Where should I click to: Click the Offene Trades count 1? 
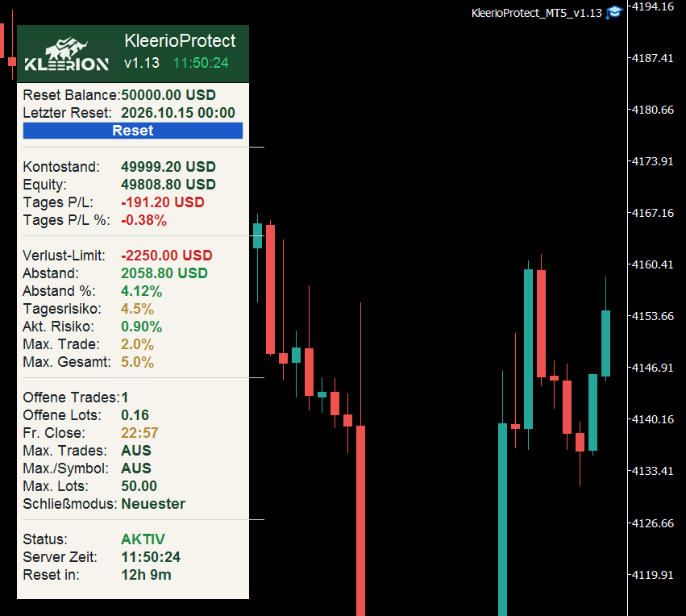125,397
